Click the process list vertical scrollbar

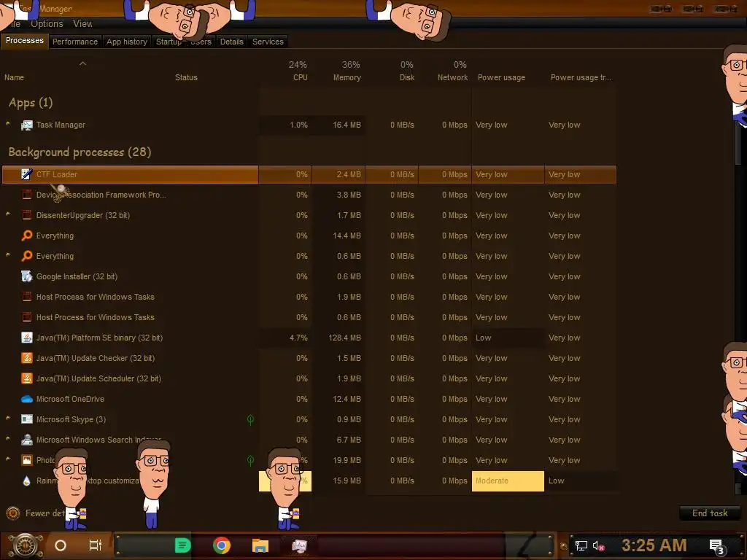(739, 305)
